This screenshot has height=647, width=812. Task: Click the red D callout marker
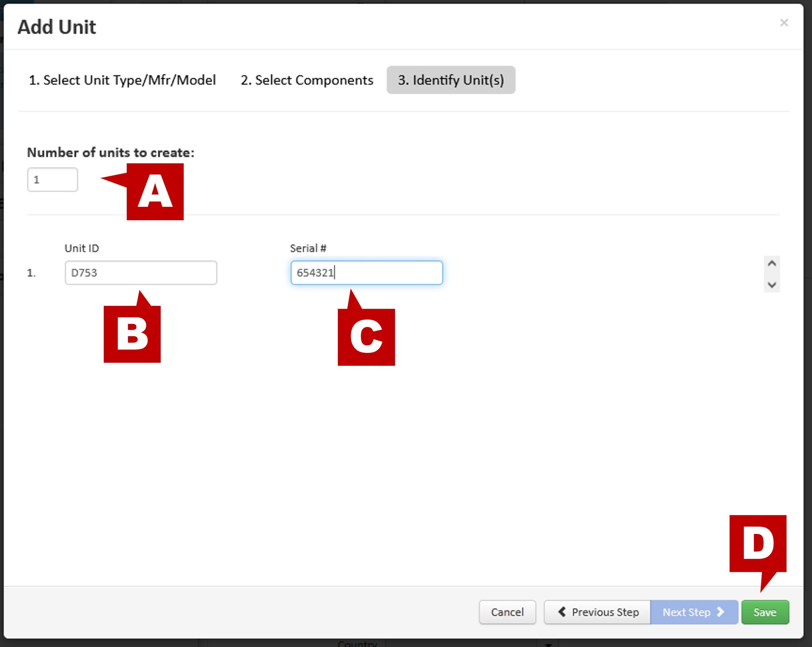click(757, 543)
